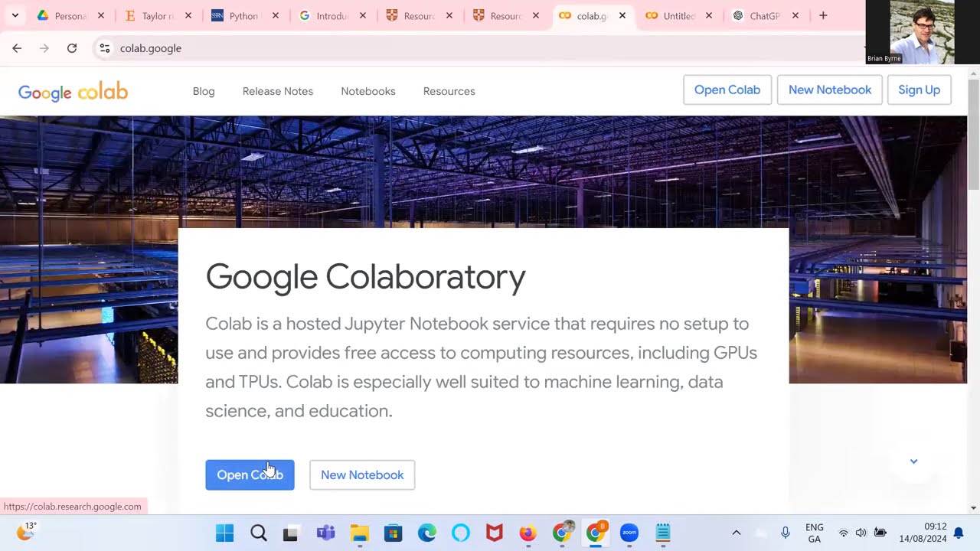
Task: Open the weather widget showing 13°
Action: pyautogui.click(x=27, y=531)
